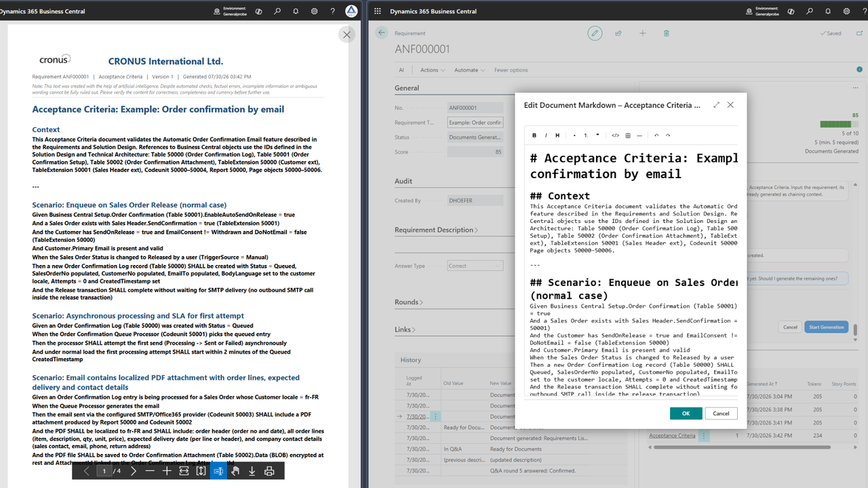This screenshot has height=488, width=868.
Task: Open search in left Business Central window
Action: [x=277, y=11]
